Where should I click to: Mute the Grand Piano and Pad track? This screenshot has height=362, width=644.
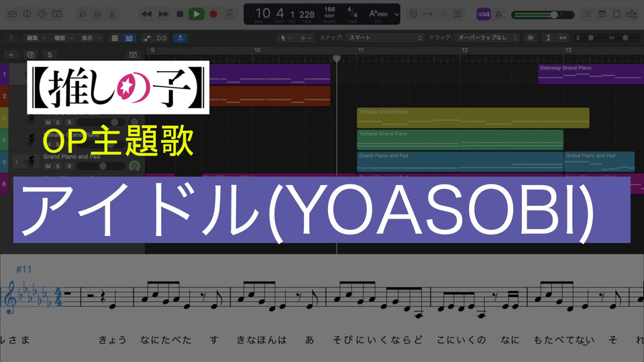[48, 166]
